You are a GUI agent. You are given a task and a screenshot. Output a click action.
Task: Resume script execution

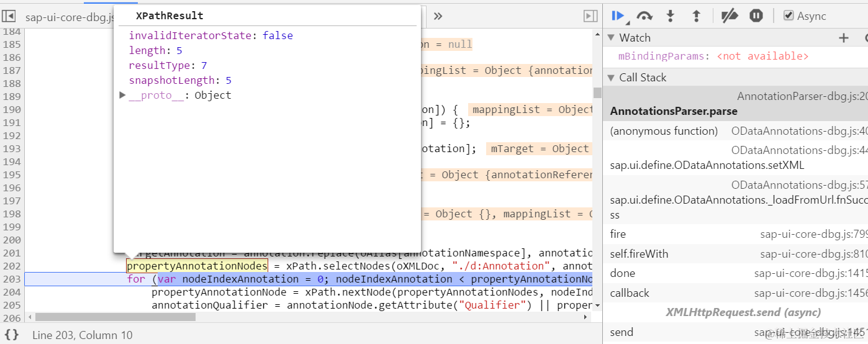pos(618,16)
